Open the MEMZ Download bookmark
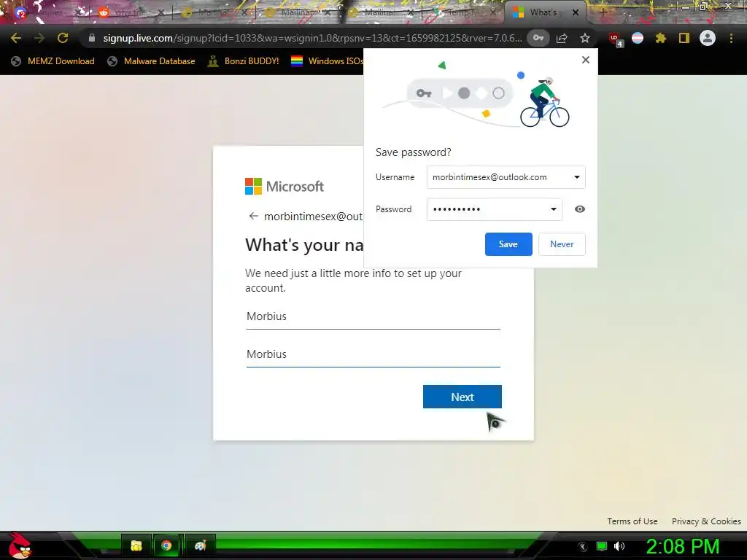The width and height of the screenshot is (747, 560). (x=53, y=61)
